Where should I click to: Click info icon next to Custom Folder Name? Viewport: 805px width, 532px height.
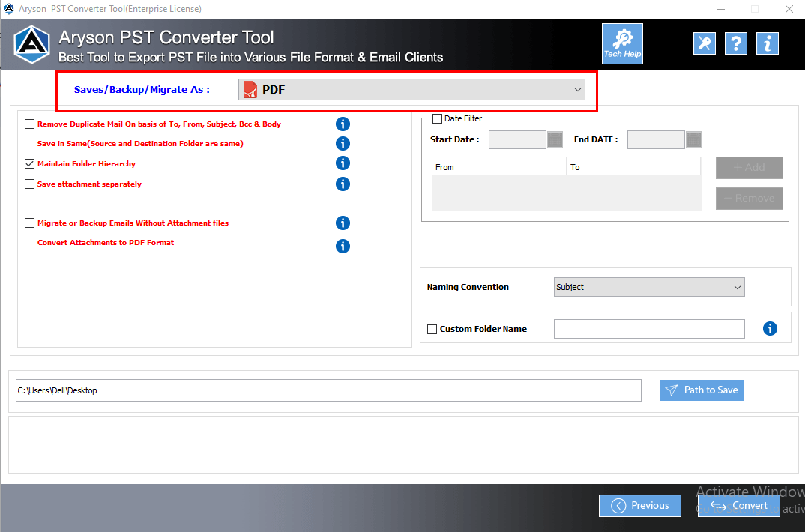770,328
